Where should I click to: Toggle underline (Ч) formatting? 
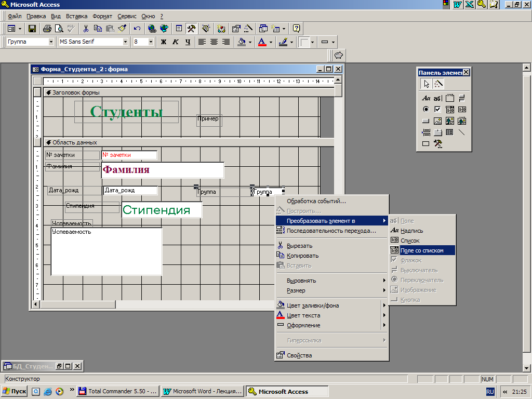[188, 42]
